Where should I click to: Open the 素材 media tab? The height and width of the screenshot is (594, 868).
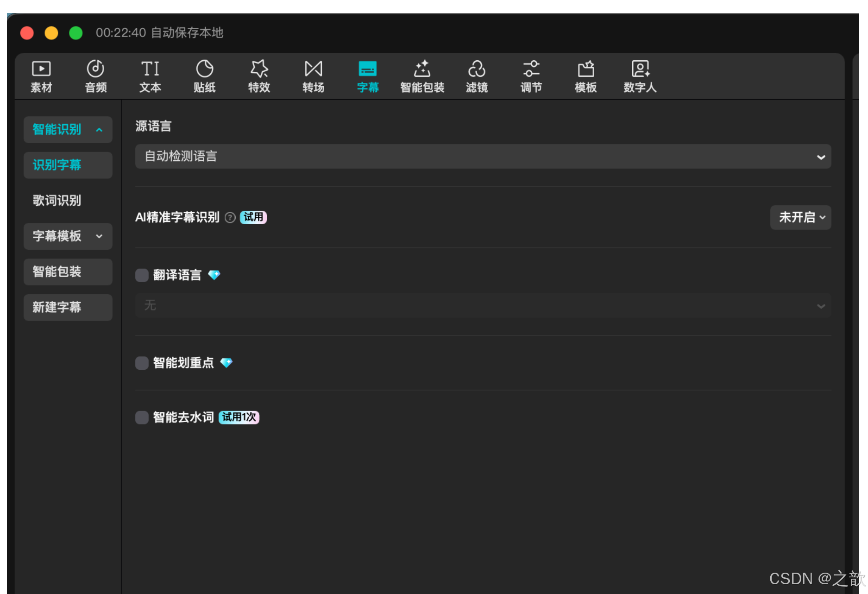point(41,77)
